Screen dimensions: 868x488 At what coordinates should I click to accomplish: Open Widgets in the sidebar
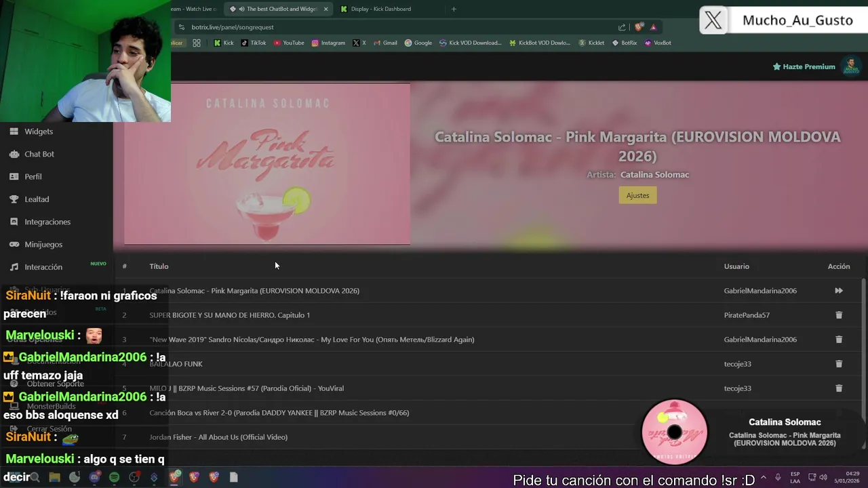[x=39, y=131]
